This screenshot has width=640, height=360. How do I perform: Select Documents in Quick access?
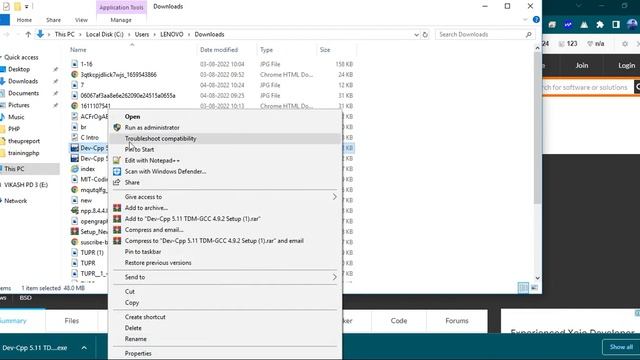coord(23,93)
